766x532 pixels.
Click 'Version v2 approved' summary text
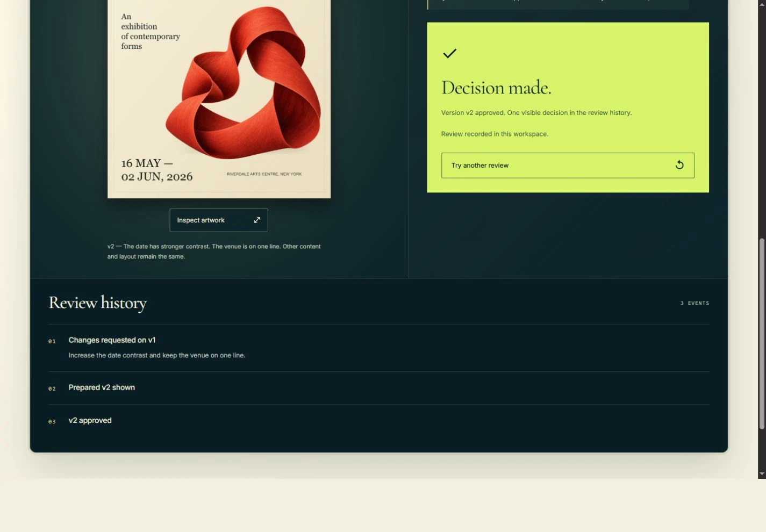pyautogui.click(x=536, y=113)
